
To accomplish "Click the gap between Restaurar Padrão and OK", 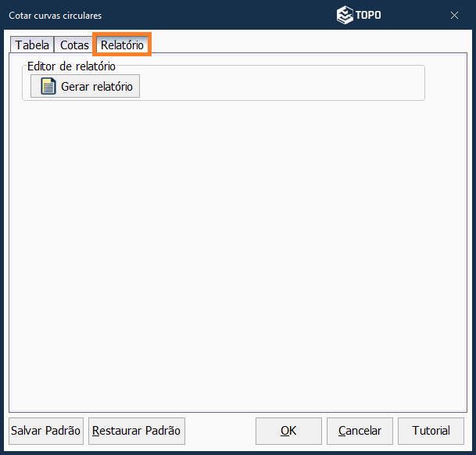I will tap(220, 431).
